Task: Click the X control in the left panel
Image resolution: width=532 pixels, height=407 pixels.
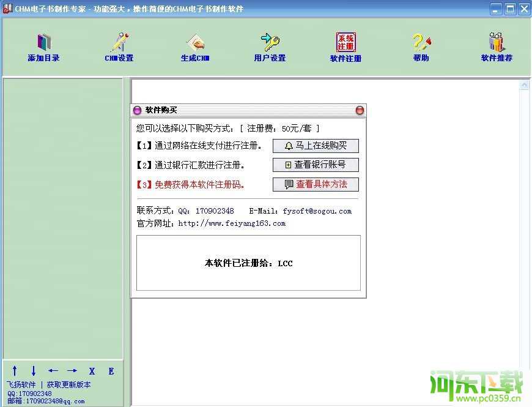Action: tap(92, 371)
